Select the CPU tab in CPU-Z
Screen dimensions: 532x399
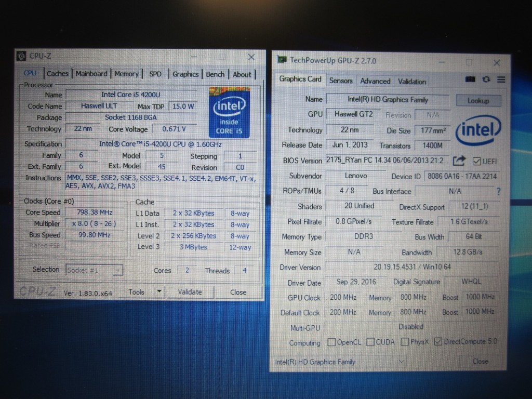pos(30,73)
